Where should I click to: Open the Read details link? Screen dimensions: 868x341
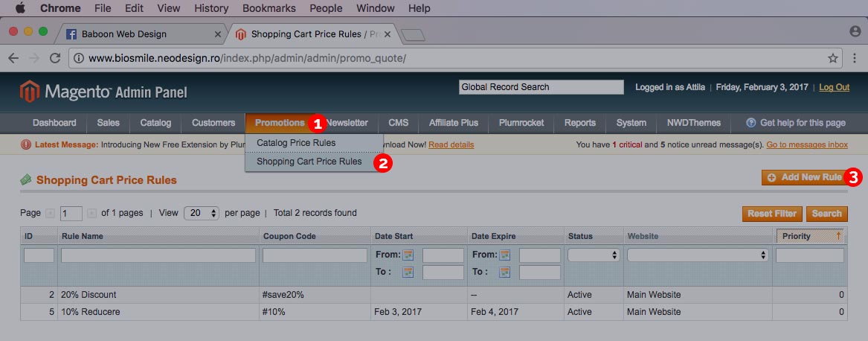pos(451,144)
